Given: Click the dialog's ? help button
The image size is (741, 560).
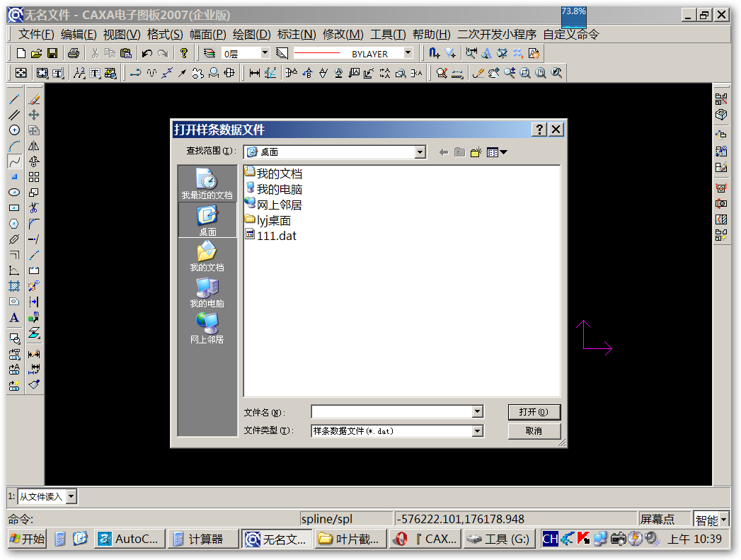Looking at the screenshot, I should point(539,130).
